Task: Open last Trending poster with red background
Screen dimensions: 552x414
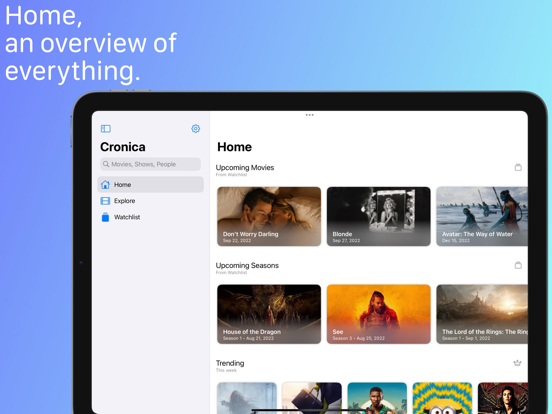Action: (x=503, y=398)
